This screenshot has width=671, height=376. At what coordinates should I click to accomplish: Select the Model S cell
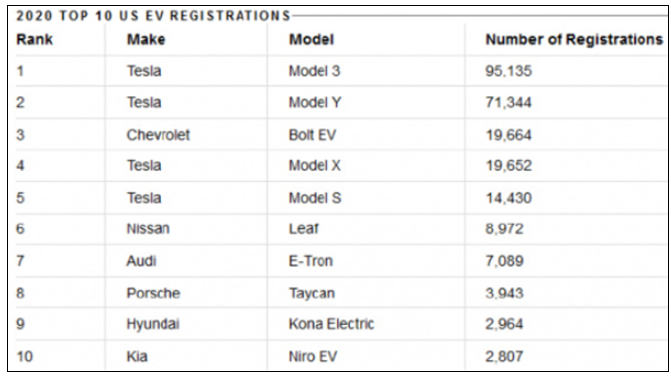click(x=315, y=198)
